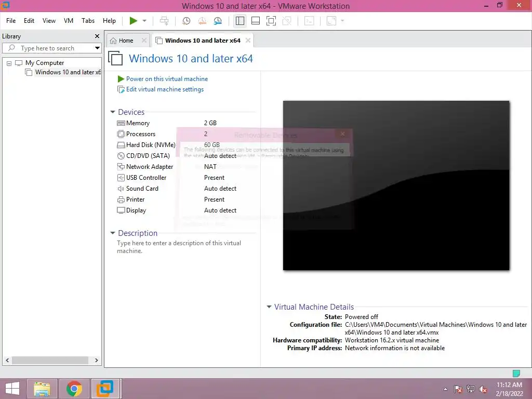
Task: Click the description text field
Action: click(x=179, y=247)
